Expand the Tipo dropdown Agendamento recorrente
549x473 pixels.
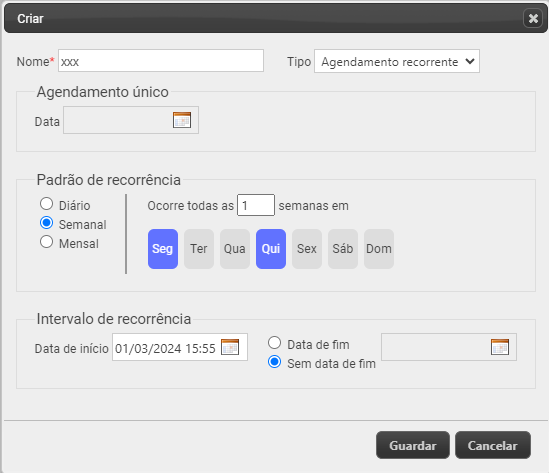click(397, 61)
